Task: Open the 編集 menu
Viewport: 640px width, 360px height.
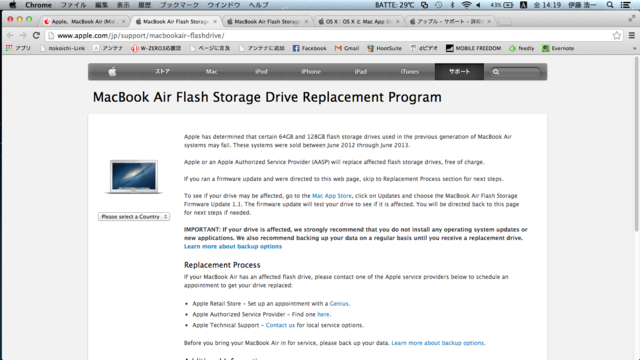Action: (x=102, y=5)
